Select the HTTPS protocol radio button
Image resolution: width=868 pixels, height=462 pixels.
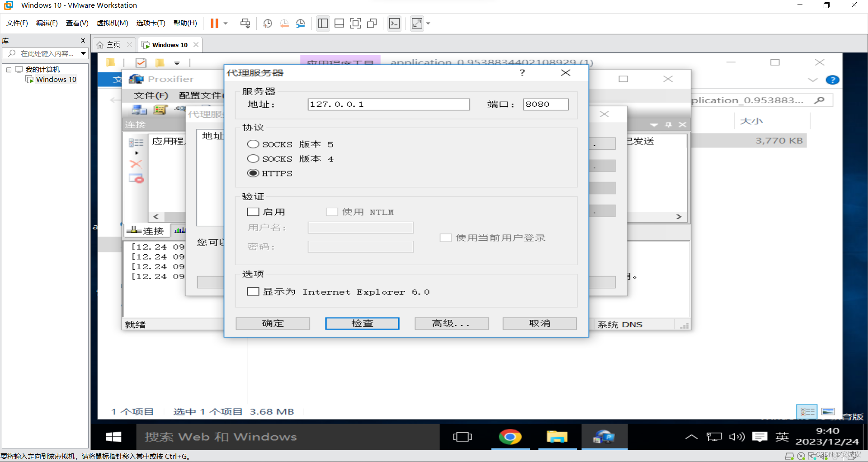pos(253,173)
